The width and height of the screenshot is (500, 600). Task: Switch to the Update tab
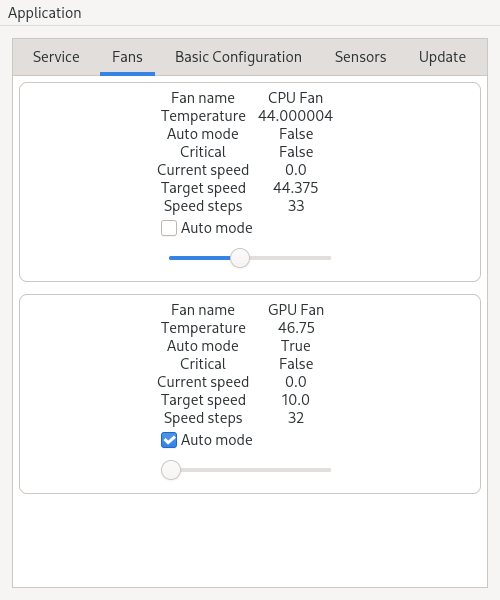442,57
